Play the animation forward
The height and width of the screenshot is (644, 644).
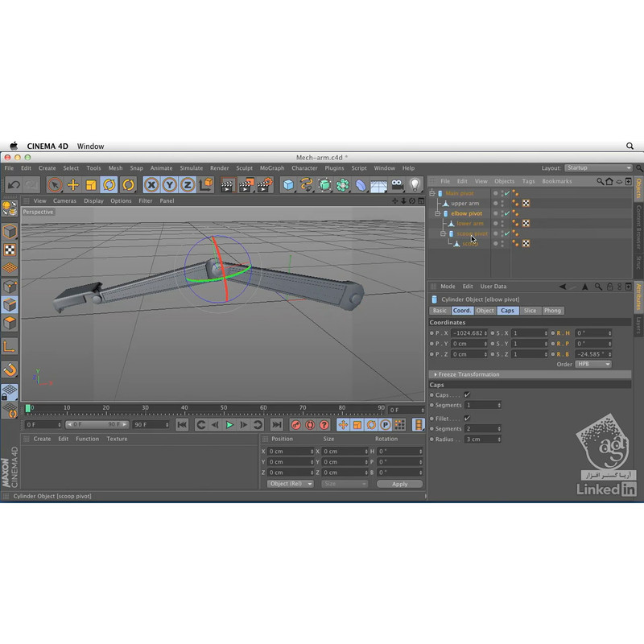229,425
